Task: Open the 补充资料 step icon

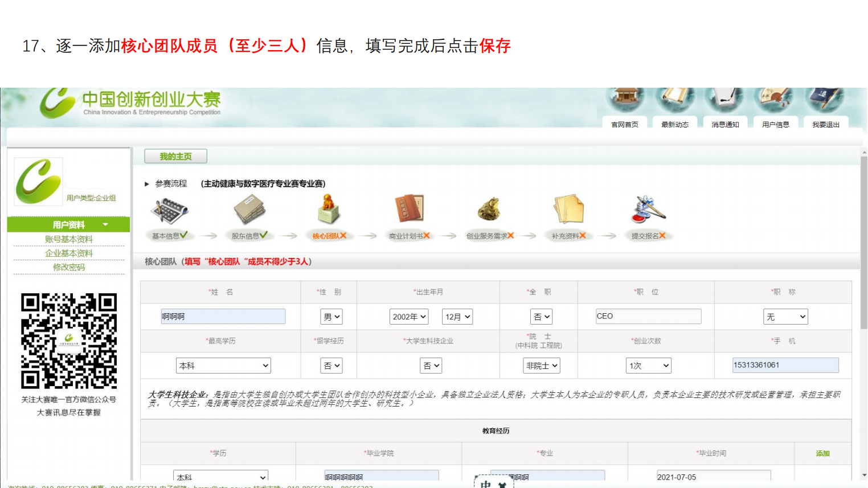Action: [568, 209]
